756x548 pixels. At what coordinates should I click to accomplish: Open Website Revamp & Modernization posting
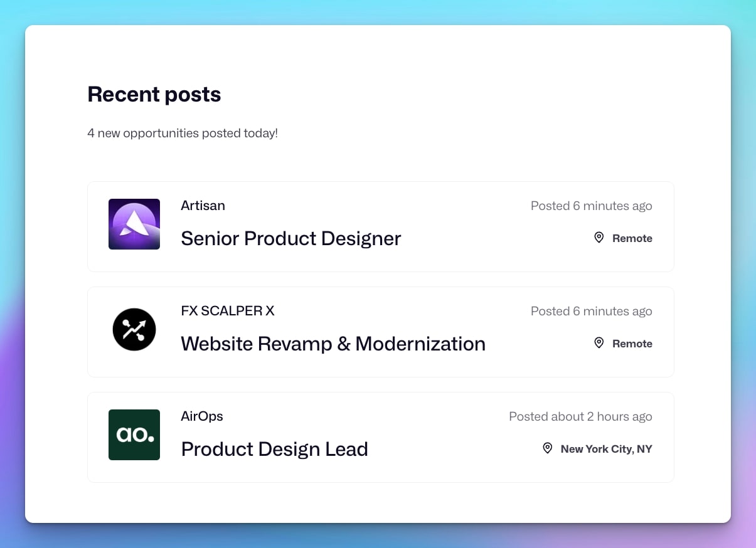[333, 344]
